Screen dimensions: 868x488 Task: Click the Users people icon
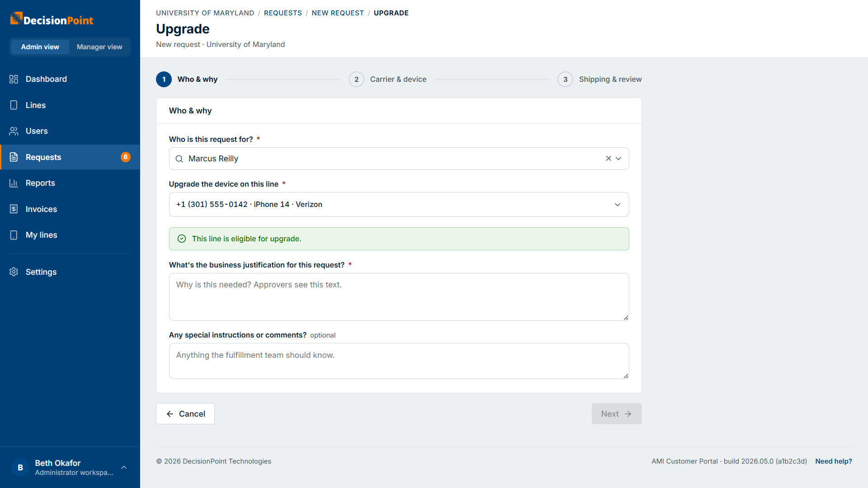click(14, 131)
